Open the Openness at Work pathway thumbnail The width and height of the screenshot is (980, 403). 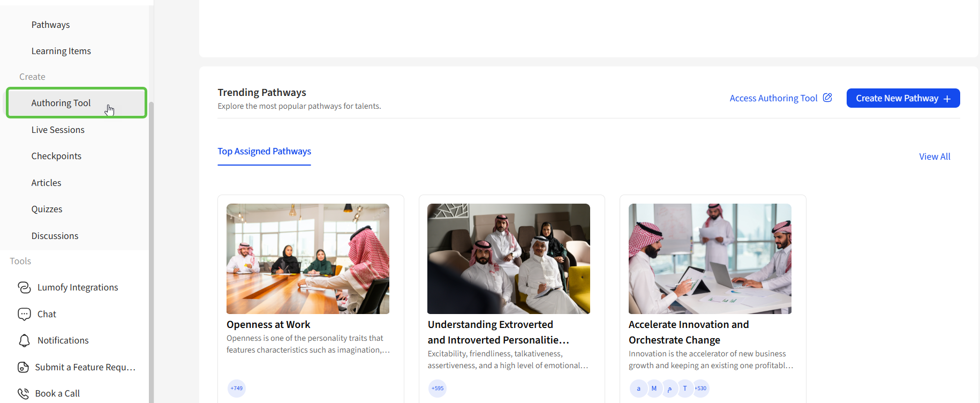(x=307, y=258)
